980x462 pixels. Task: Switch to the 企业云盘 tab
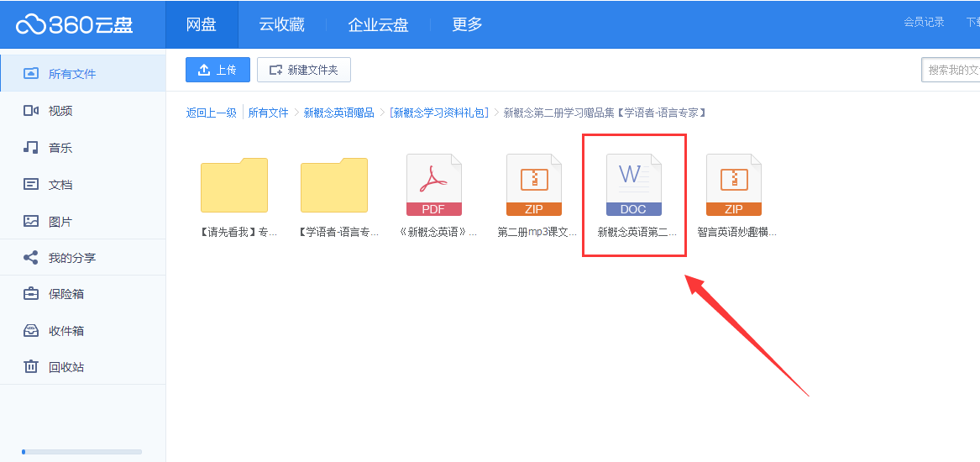pyautogui.click(x=378, y=24)
